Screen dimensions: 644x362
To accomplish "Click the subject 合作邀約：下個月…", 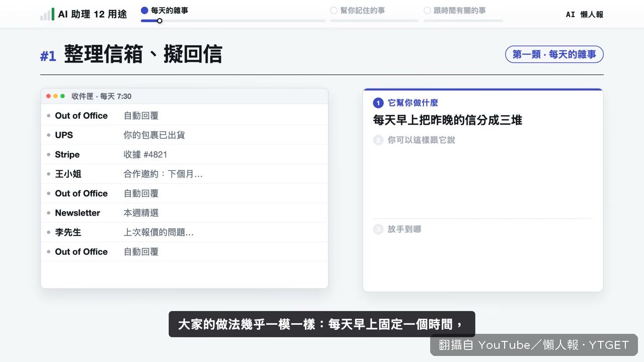I will coord(164,174).
